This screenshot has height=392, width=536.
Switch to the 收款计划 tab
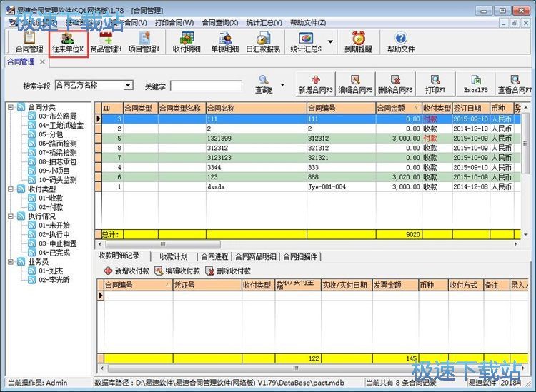tap(173, 256)
